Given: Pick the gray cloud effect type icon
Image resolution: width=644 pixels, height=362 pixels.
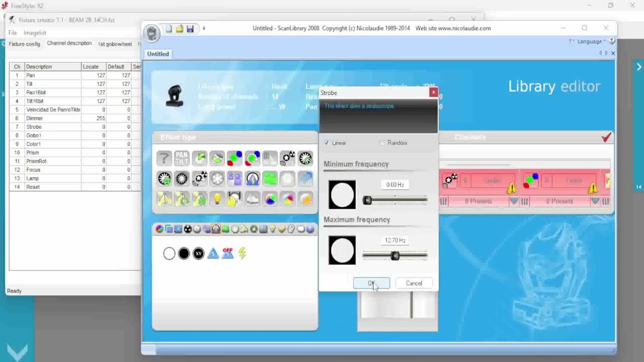Looking at the screenshot, I should pos(252,199).
